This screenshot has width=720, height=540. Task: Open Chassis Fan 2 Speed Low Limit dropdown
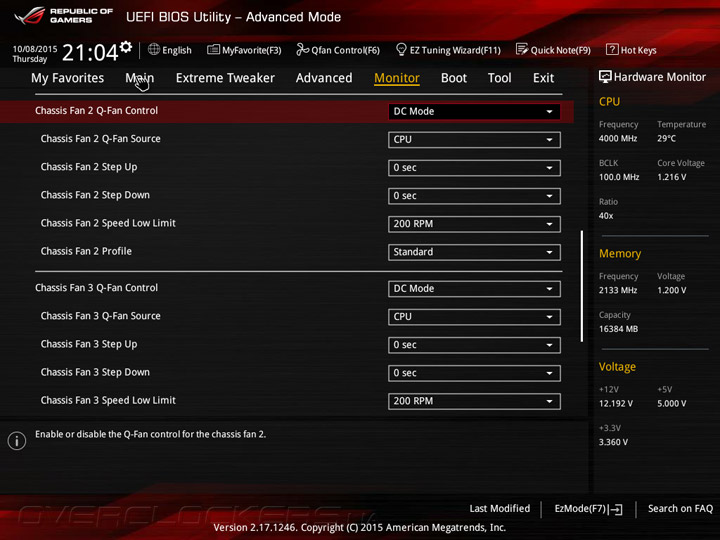[474, 224]
